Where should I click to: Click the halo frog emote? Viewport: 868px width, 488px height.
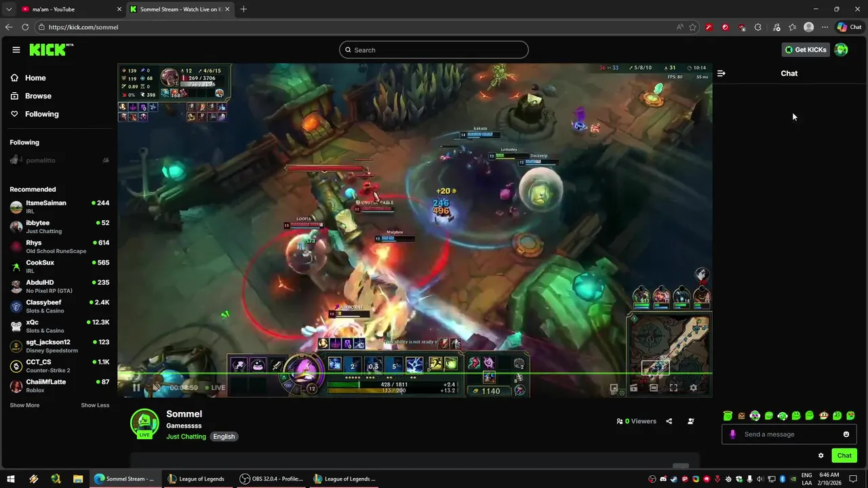(x=728, y=415)
